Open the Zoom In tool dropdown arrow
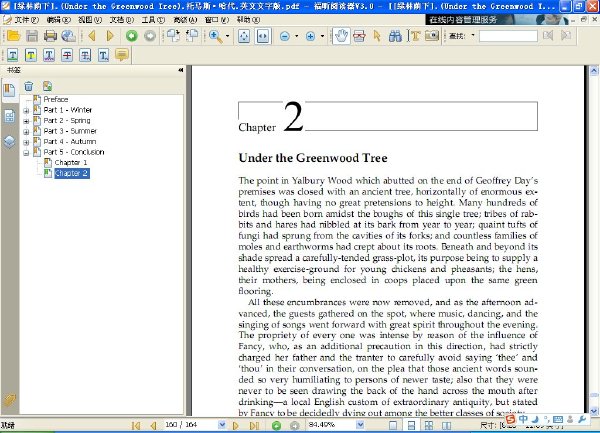 227,36
